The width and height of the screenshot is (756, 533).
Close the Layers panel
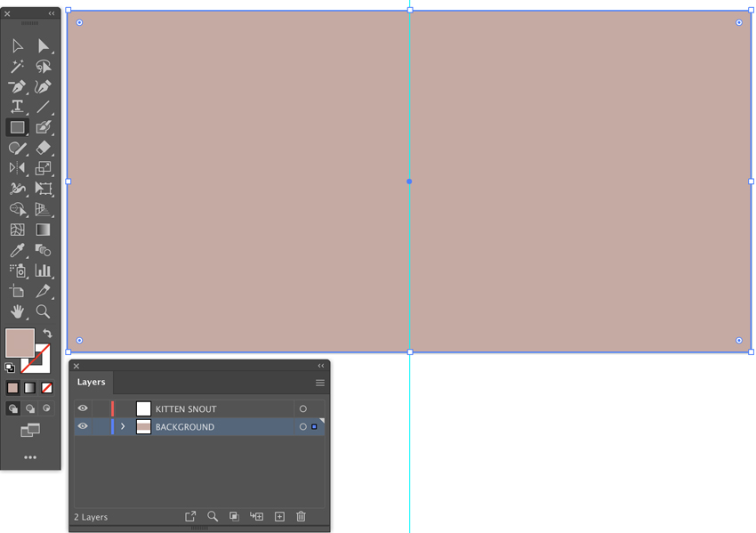(76, 366)
